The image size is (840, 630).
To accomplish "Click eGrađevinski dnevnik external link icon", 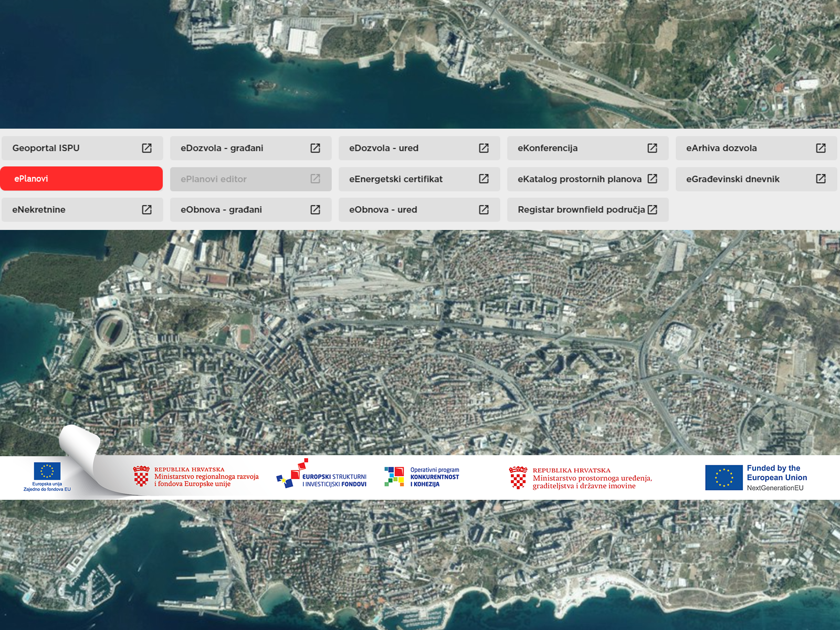I will click(x=821, y=179).
